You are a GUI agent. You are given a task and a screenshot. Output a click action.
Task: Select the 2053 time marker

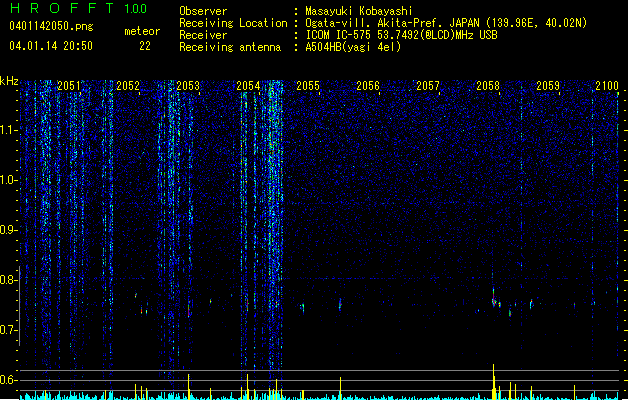pos(188,86)
